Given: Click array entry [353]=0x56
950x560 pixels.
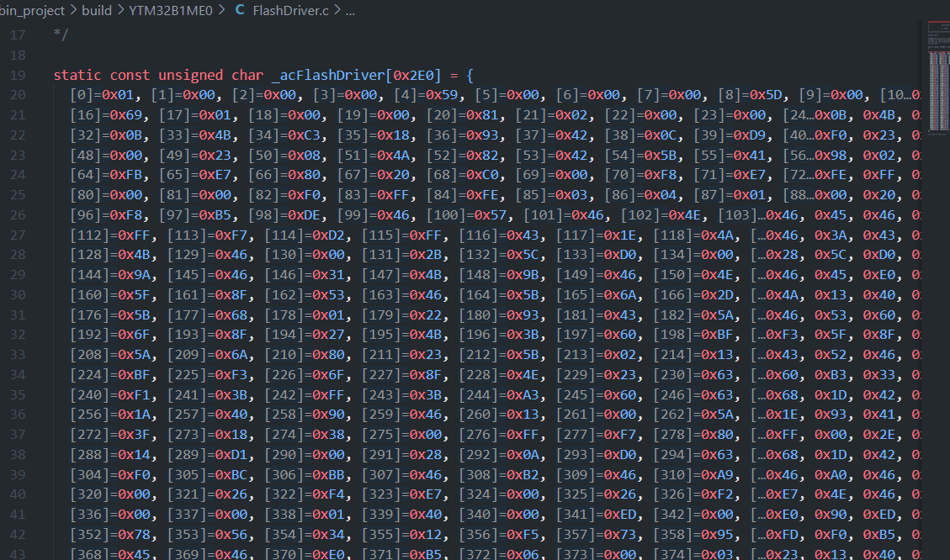Looking at the screenshot, I should click(208, 534).
